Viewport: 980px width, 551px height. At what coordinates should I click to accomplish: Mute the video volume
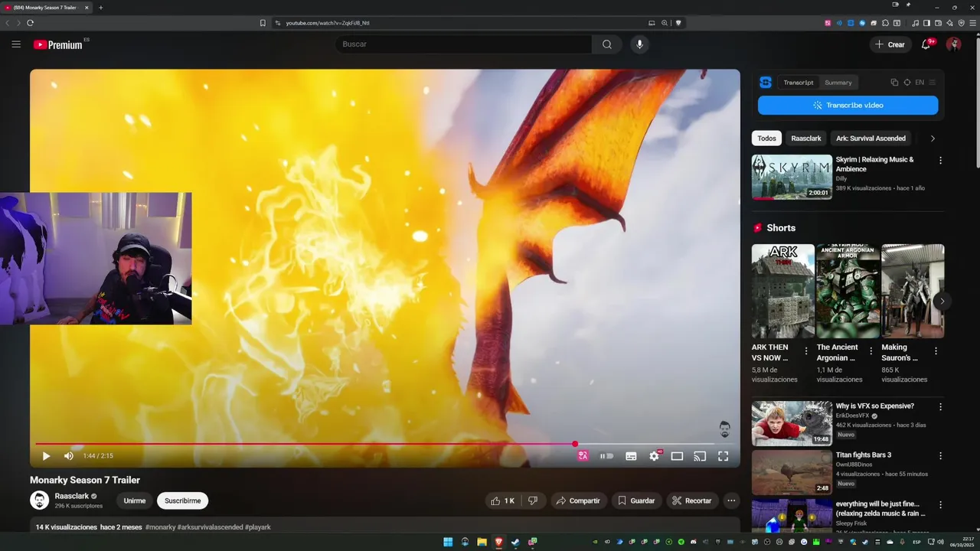click(x=69, y=456)
